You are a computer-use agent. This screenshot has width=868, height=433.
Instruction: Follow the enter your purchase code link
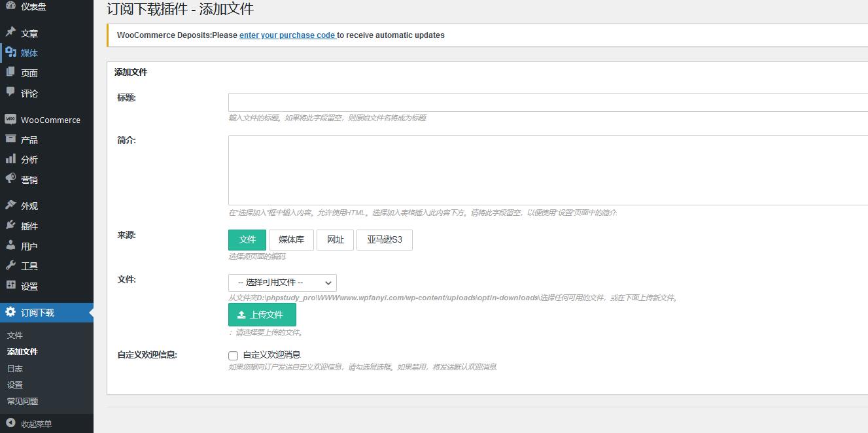pos(287,35)
